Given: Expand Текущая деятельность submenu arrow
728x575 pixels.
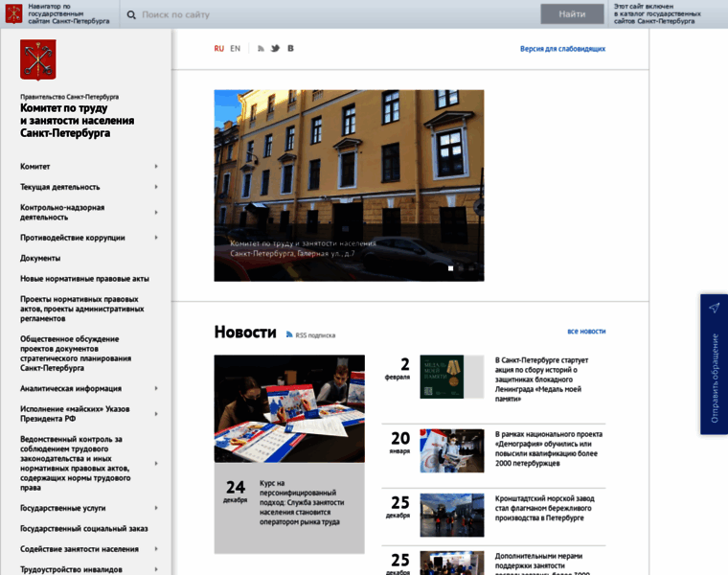Looking at the screenshot, I should tap(156, 187).
